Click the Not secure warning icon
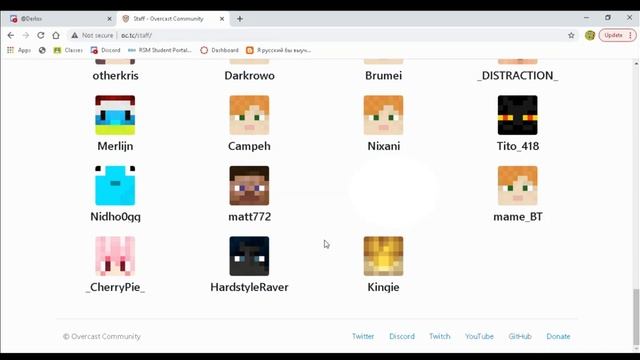640x360 pixels. pos(74,36)
